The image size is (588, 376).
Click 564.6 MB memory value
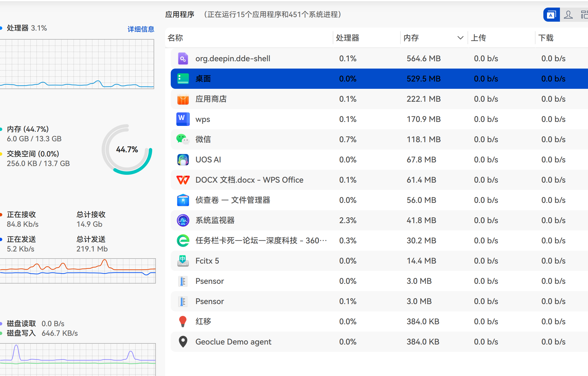pyautogui.click(x=424, y=58)
